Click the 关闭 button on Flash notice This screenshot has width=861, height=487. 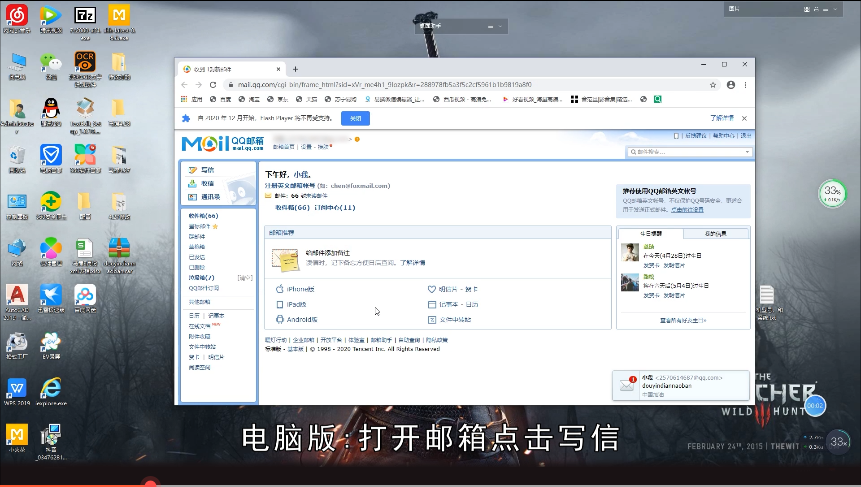[355, 119]
